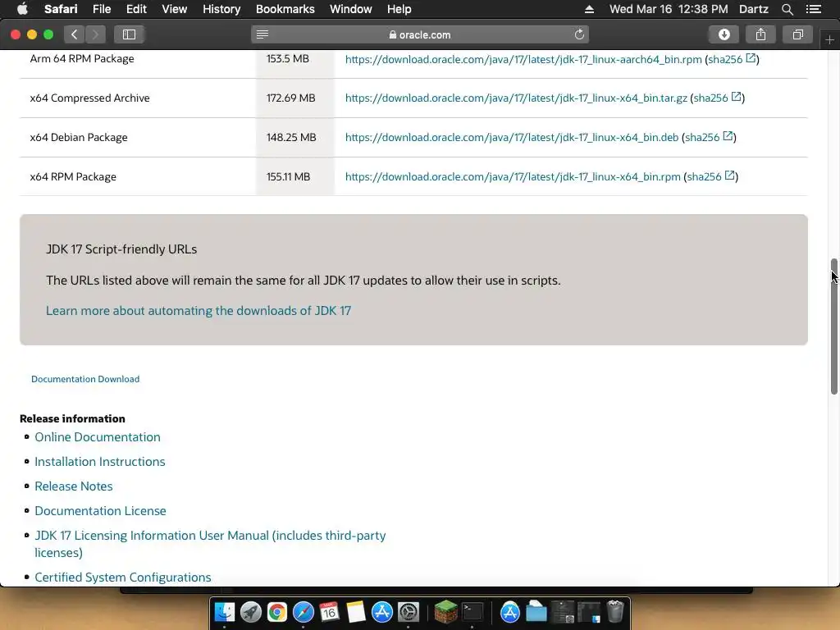
Task: Open JDK 17 Licensing Information User Manual link
Action: (210, 544)
